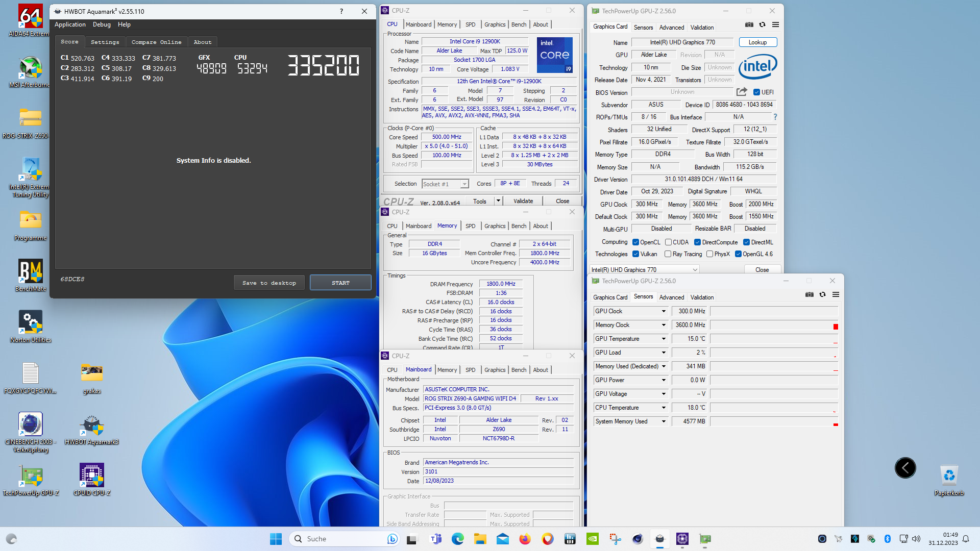Switch to Settings tab in Aquamark
Viewport: 980px width, 551px height.
105,42
